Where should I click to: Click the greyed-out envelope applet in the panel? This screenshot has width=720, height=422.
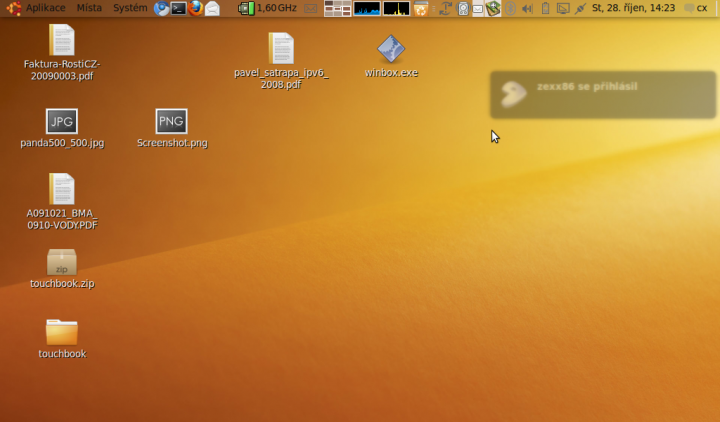pyautogui.click(x=311, y=8)
